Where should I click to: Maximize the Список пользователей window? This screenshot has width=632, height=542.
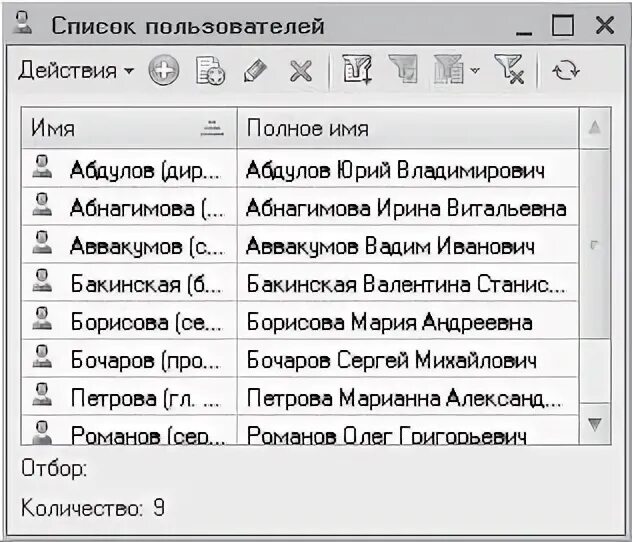pyautogui.click(x=562, y=25)
